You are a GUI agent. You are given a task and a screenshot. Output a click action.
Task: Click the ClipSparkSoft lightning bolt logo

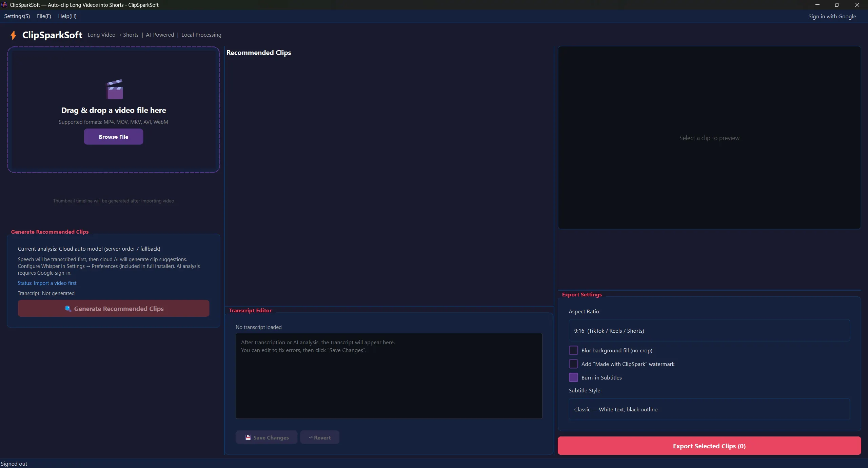(x=13, y=35)
